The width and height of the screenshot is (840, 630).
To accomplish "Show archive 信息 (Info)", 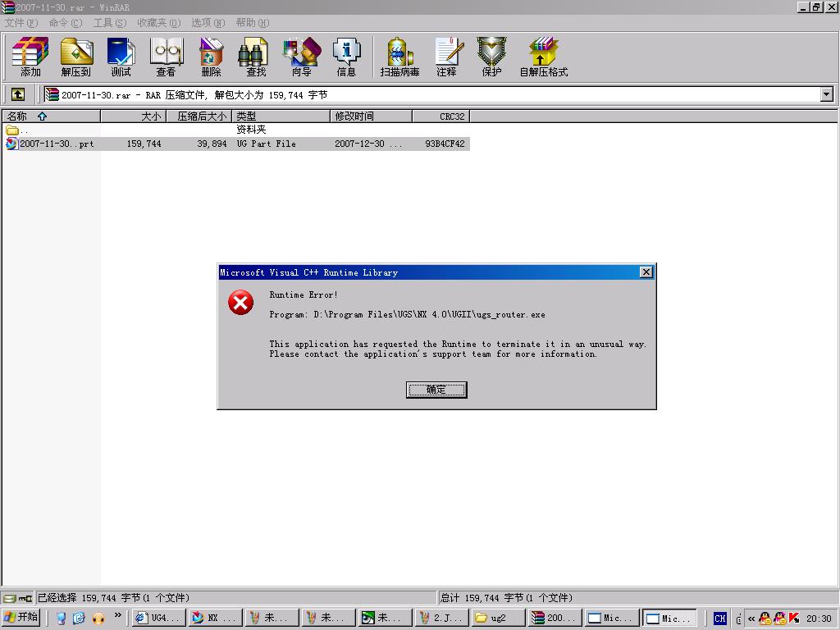I will click(346, 57).
